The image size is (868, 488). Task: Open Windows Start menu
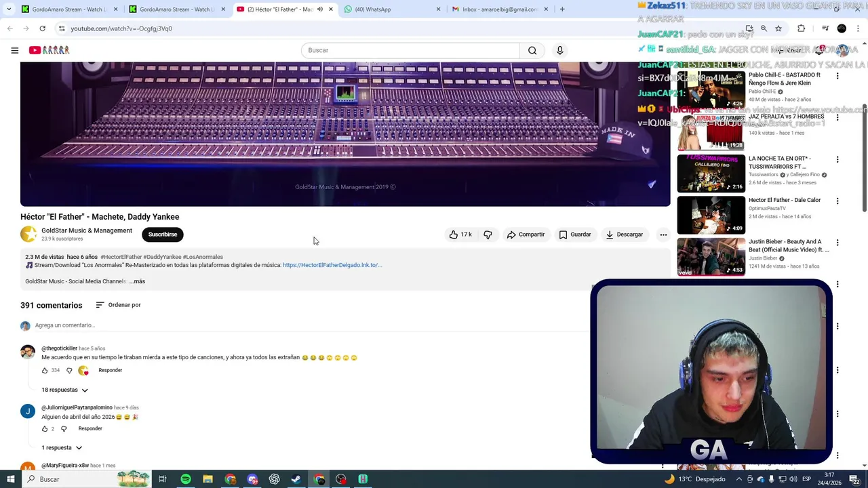point(10,479)
